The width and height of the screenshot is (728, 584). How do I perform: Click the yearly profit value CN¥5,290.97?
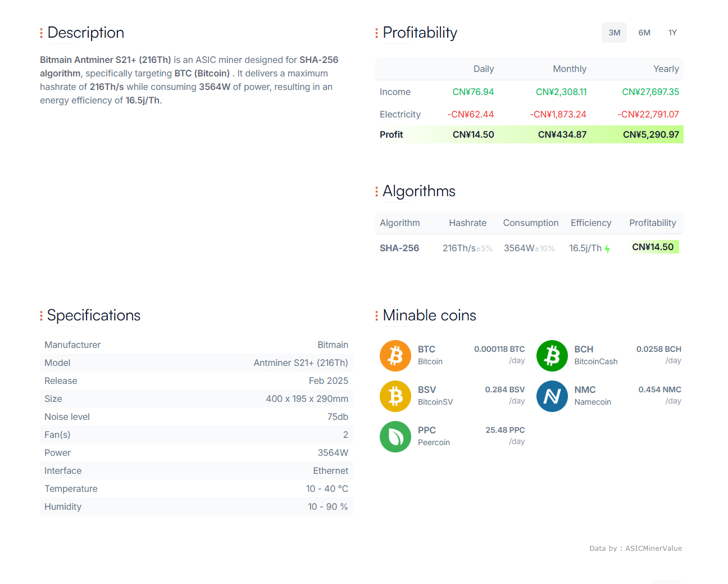pos(651,134)
